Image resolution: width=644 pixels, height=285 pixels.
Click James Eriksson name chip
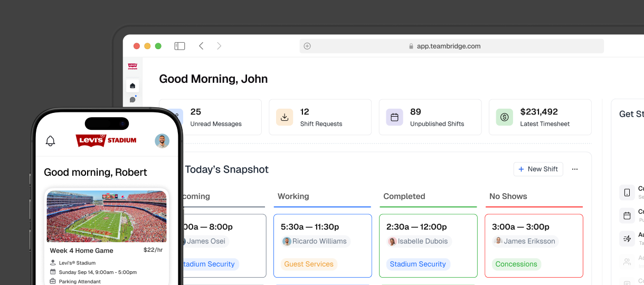(525, 241)
